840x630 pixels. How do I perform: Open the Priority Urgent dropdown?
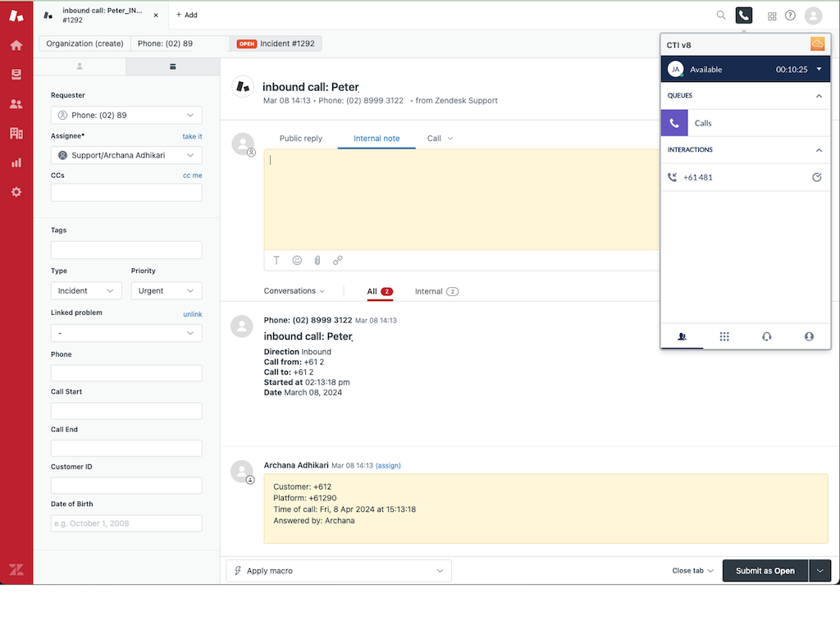coord(167,290)
